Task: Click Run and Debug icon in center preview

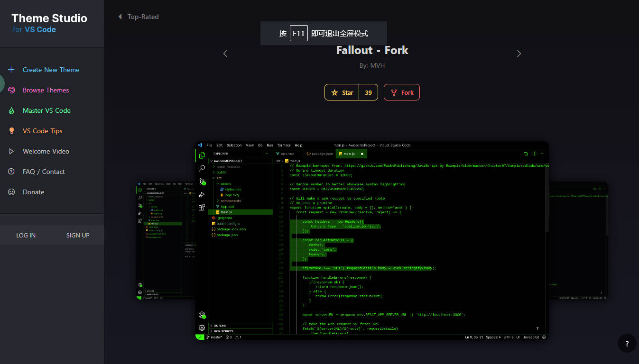Action: tap(202, 194)
